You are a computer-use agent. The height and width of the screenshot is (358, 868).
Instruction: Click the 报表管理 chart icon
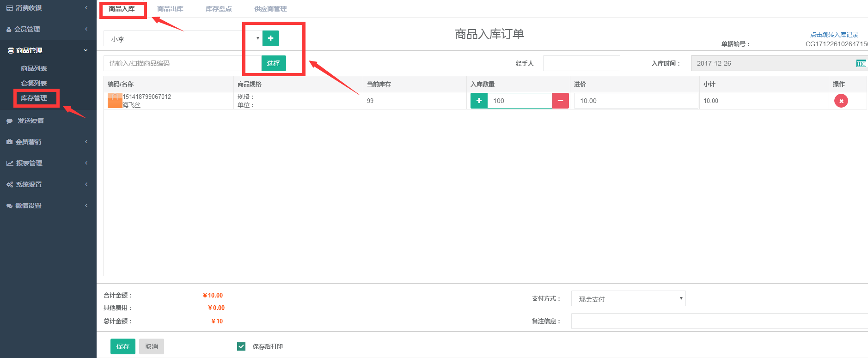[x=10, y=163]
